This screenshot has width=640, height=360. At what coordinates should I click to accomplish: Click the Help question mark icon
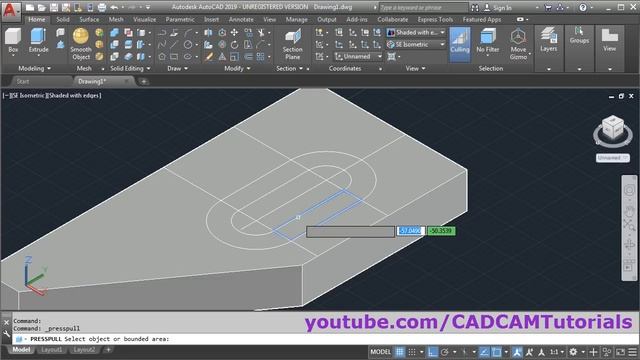coord(583,7)
